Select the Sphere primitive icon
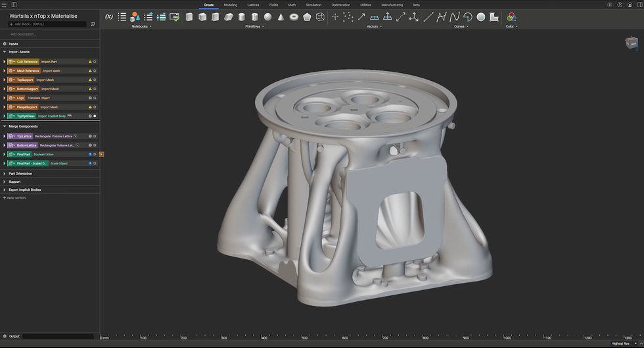The image size is (644, 348). click(x=267, y=17)
